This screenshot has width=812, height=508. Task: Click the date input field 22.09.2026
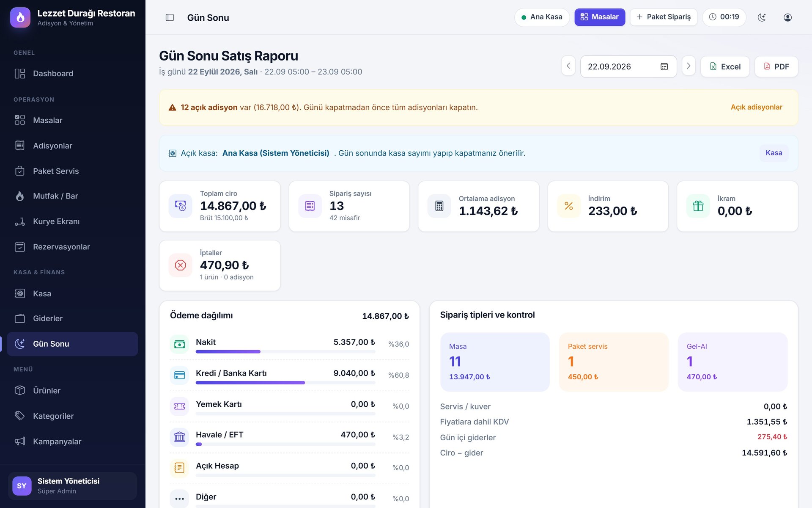628,66
